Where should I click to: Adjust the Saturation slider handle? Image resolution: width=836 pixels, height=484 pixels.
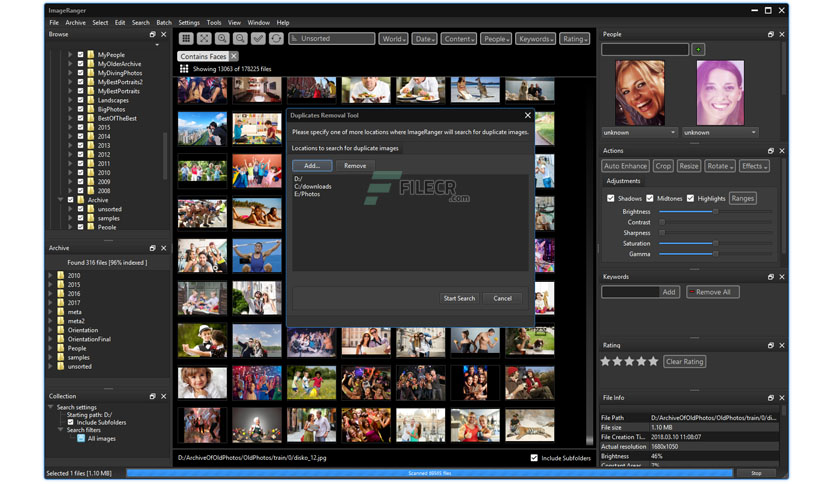tap(716, 243)
